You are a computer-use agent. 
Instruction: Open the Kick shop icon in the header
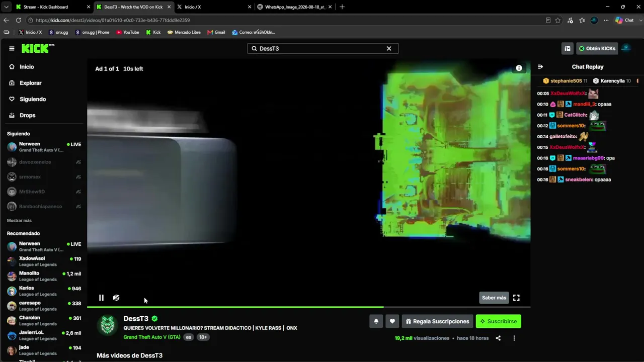568,48
